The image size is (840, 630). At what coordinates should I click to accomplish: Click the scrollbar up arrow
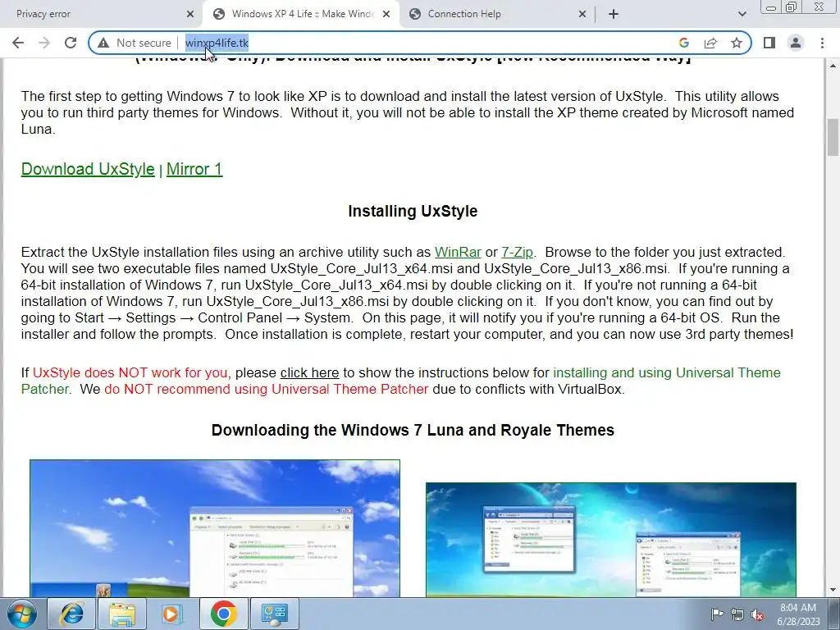click(x=833, y=66)
